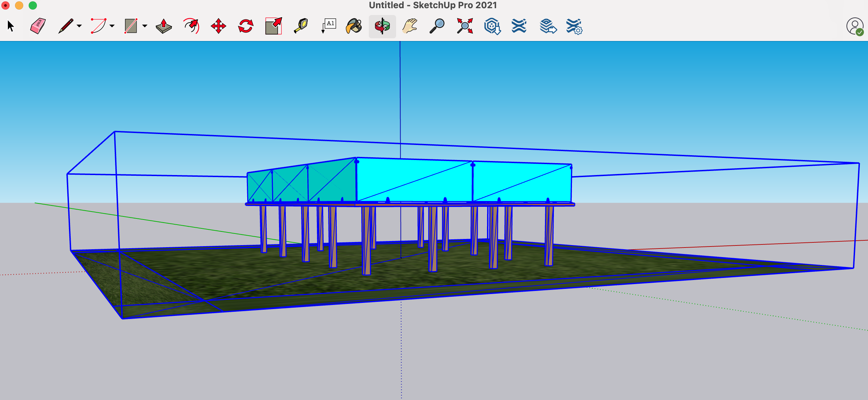Open the signed-in user account icon
The height and width of the screenshot is (400, 868).
point(855,26)
